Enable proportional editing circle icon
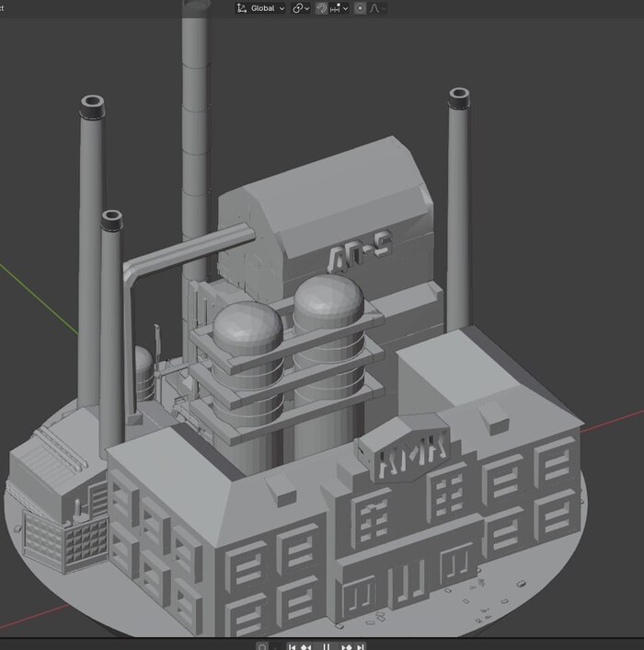Image resolution: width=644 pixels, height=650 pixels. 360,8
